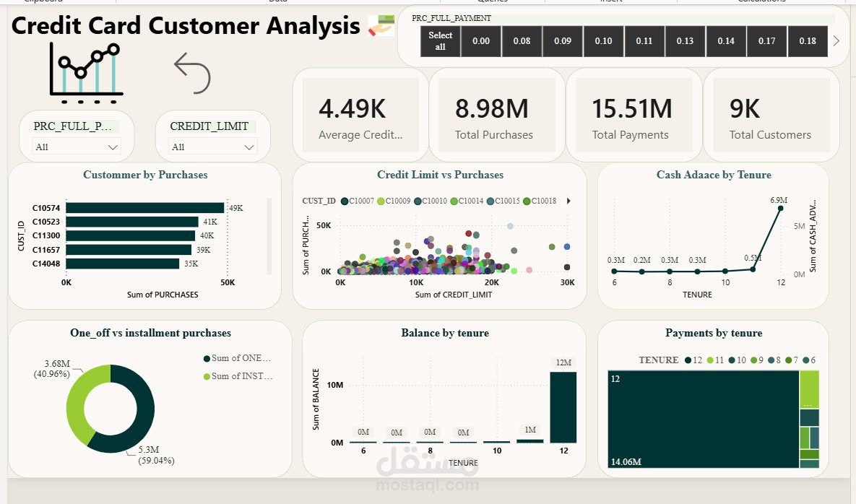Click tenure 8 legend item in Payments chart

(774, 360)
